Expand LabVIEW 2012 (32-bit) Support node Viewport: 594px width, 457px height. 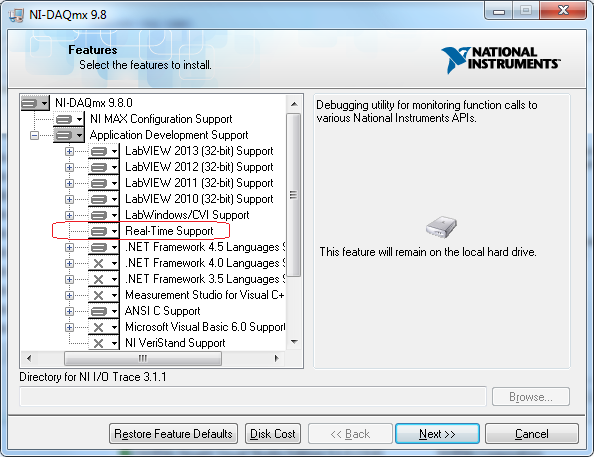[x=69, y=167]
